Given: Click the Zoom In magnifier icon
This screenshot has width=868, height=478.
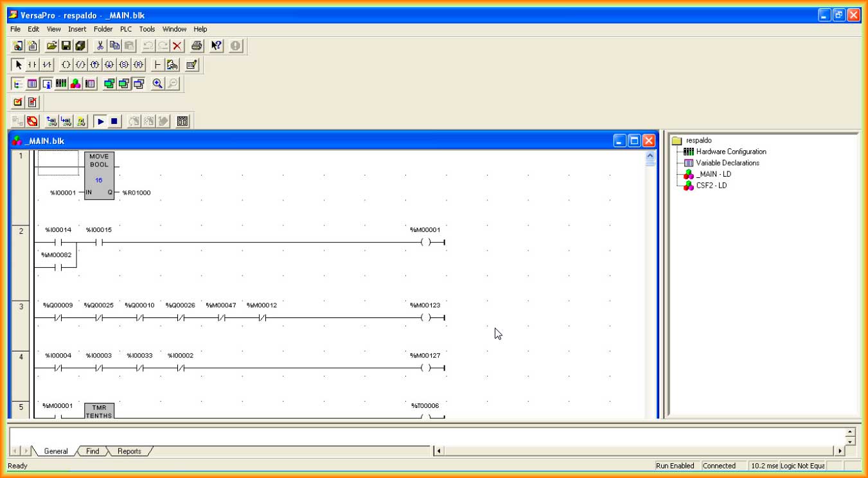Looking at the screenshot, I should (157, 84).
